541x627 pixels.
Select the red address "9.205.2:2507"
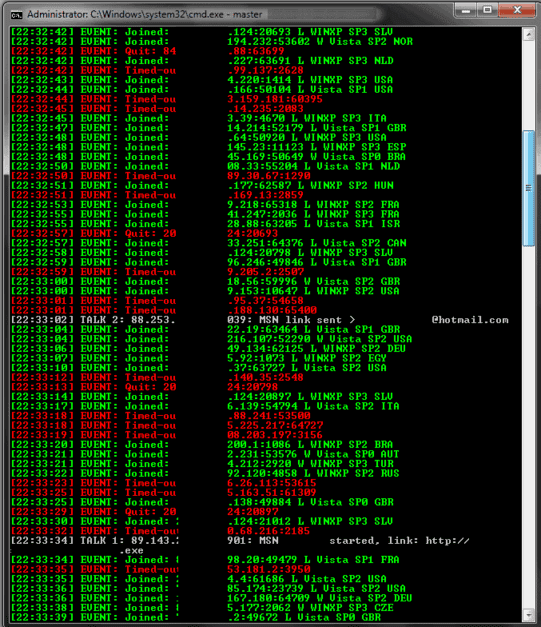coord(266,272)
